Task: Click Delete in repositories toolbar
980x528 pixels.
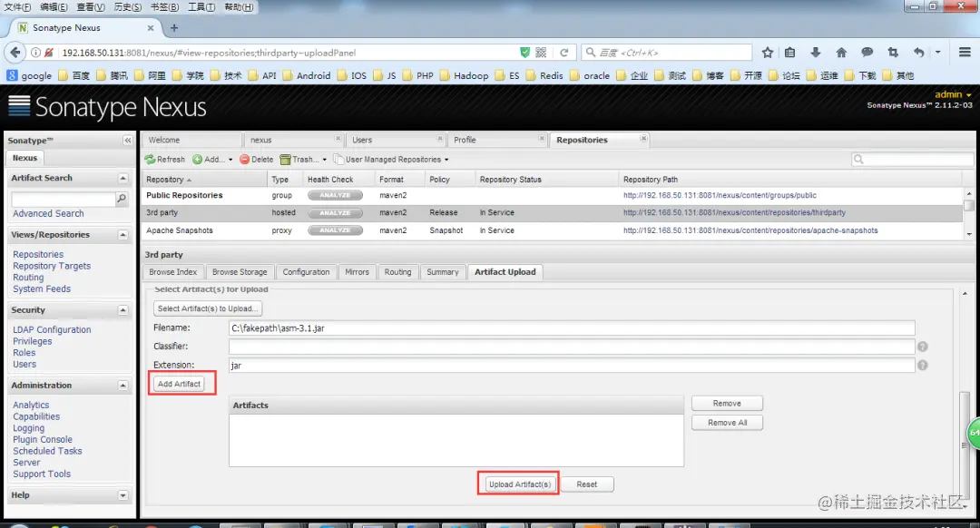Action: pyautogui.click(x=256, y=160)
